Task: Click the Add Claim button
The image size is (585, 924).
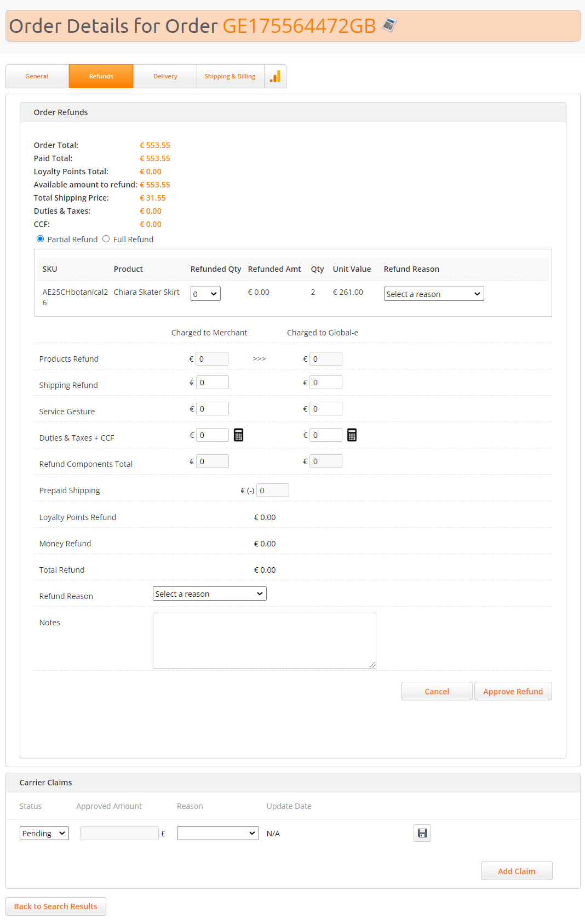Action: click(517, 871)
